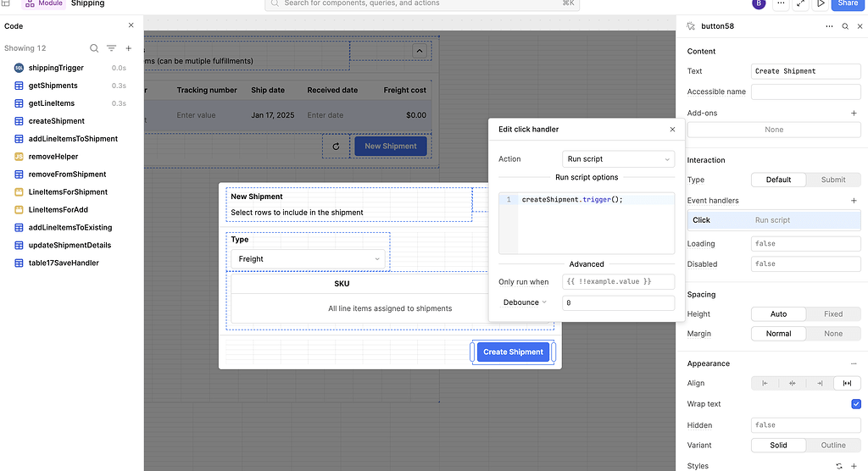Click the Accessible name input

(805, 91)
